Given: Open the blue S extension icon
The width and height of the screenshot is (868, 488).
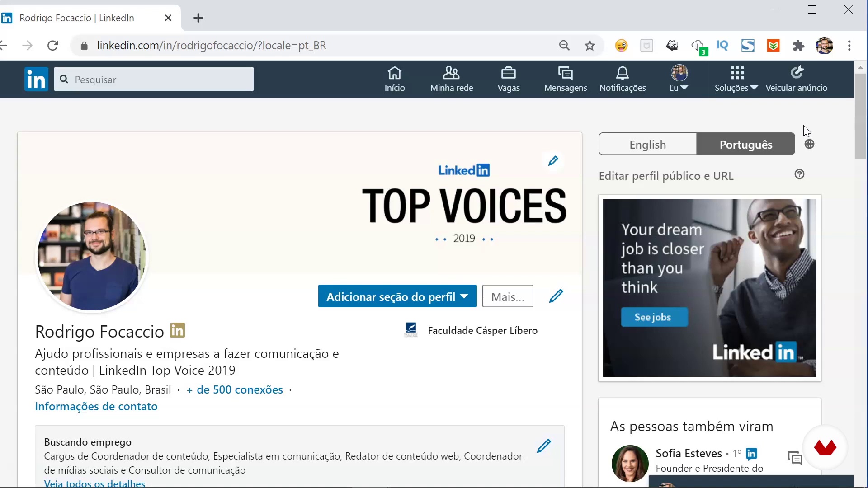Looking at the screenshot, I should 748,46.
